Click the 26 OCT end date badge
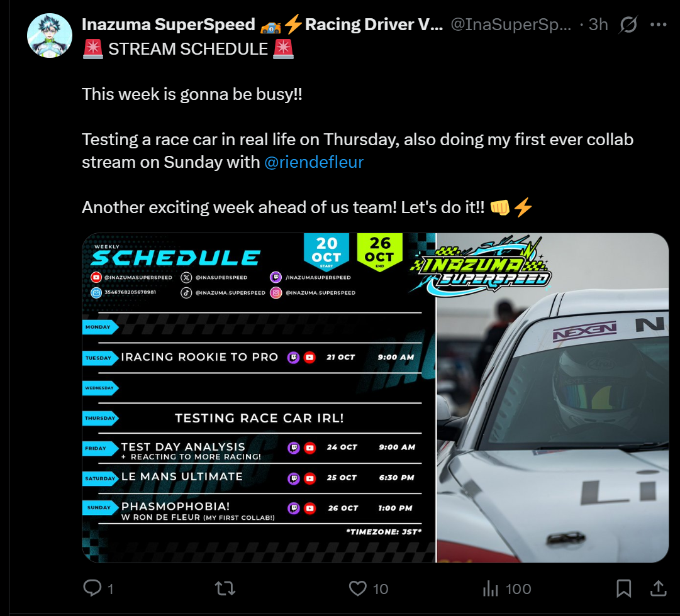The width and height of the screenshot is (680, 616). point(380,252)
